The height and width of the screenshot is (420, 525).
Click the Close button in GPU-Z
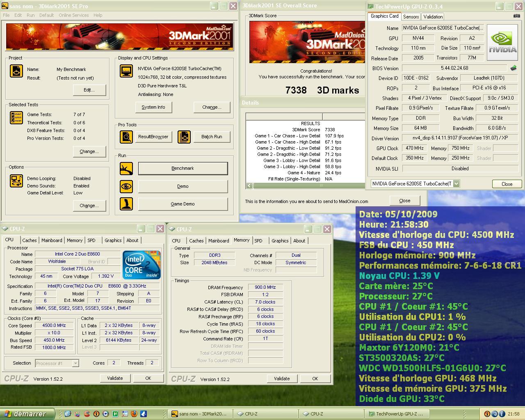click(x=507, y=184)
